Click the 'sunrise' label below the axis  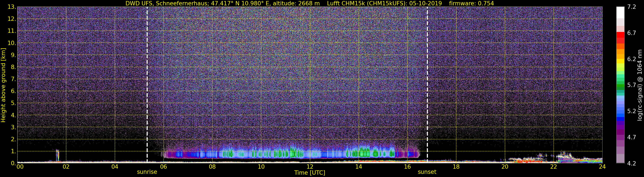[147, 172]
